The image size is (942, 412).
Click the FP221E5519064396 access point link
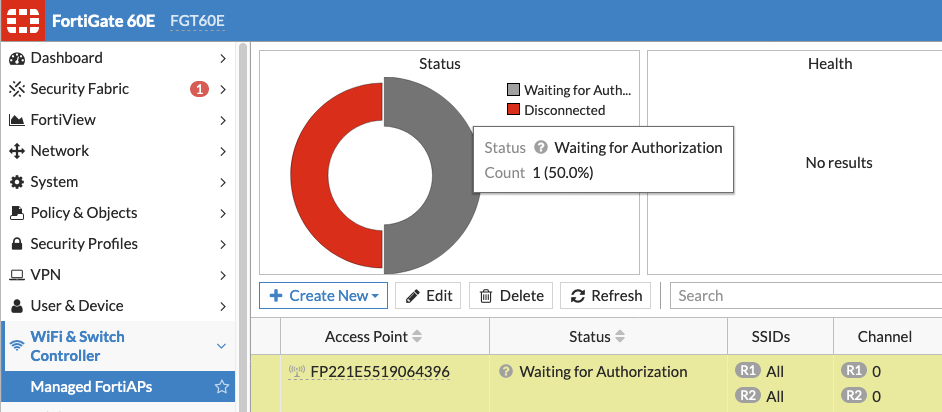380,372
